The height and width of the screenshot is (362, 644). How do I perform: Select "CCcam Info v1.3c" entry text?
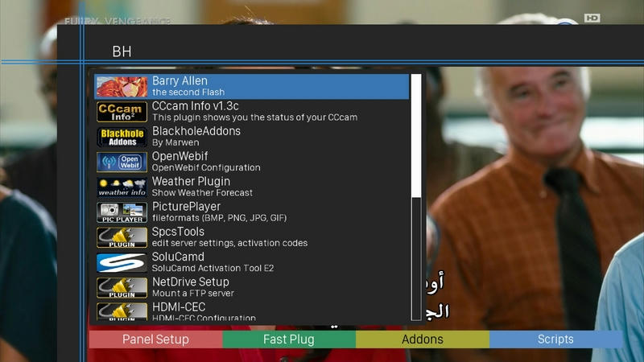pyautogui.click(x=195, y=106)
